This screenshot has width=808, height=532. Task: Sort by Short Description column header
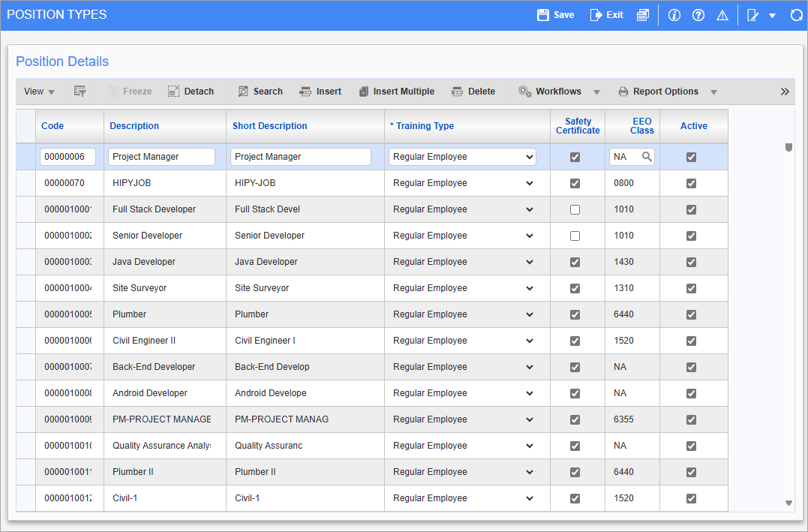tap(269, 126)
